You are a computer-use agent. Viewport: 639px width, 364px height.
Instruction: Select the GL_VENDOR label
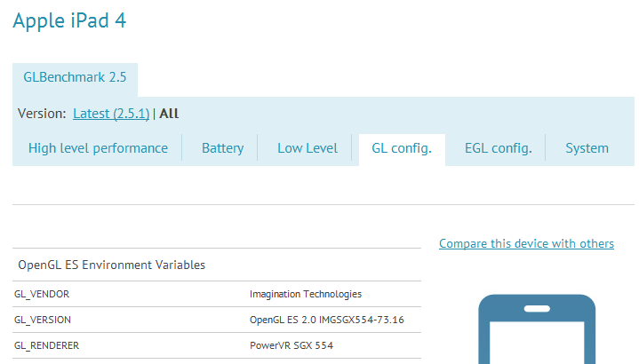click(42, 294)
